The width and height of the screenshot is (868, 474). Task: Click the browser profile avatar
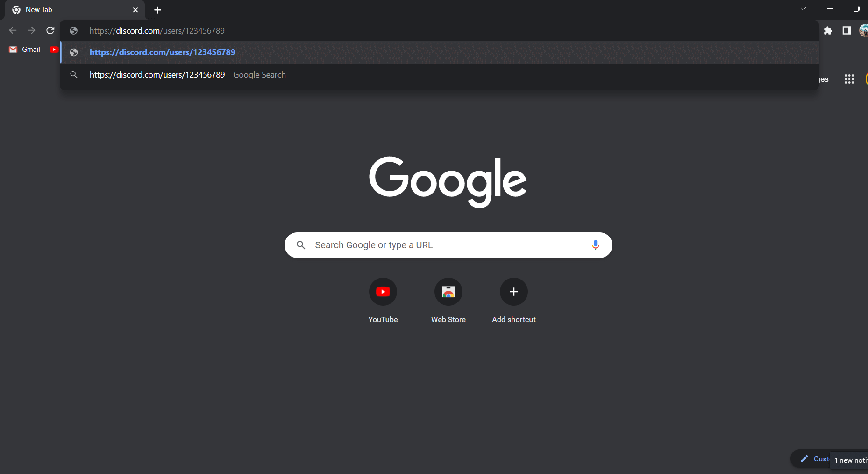(864, 30)
